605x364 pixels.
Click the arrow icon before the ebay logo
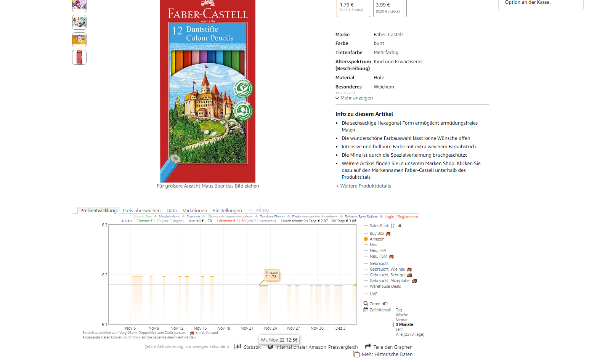coord(249,210)
